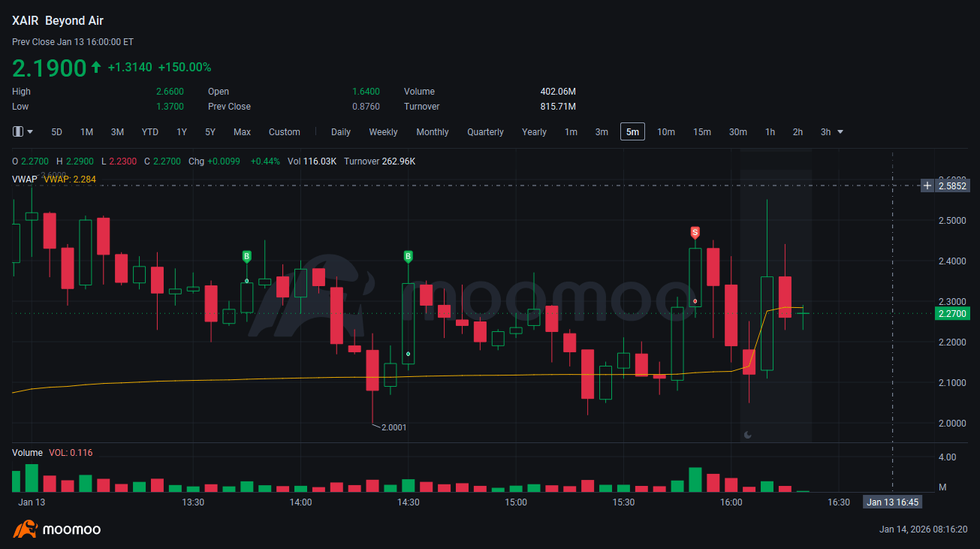Switch to Yearly candles
Viewport: 980px width, 549px height.
pos(534,132)
